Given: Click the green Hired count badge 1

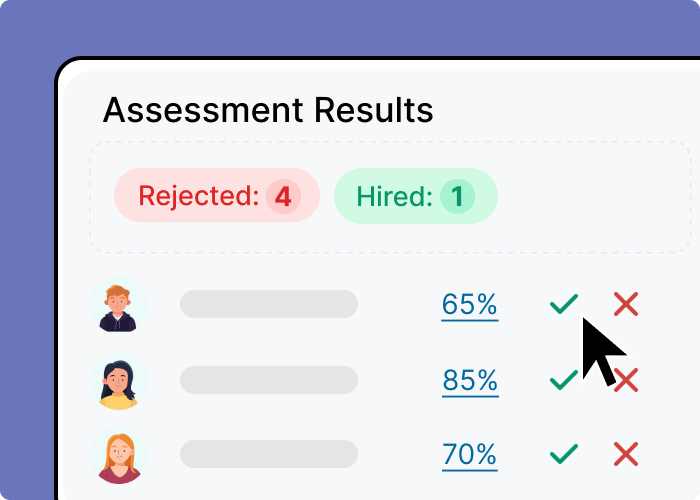Looking at the screenshot, I should point(458,196).
